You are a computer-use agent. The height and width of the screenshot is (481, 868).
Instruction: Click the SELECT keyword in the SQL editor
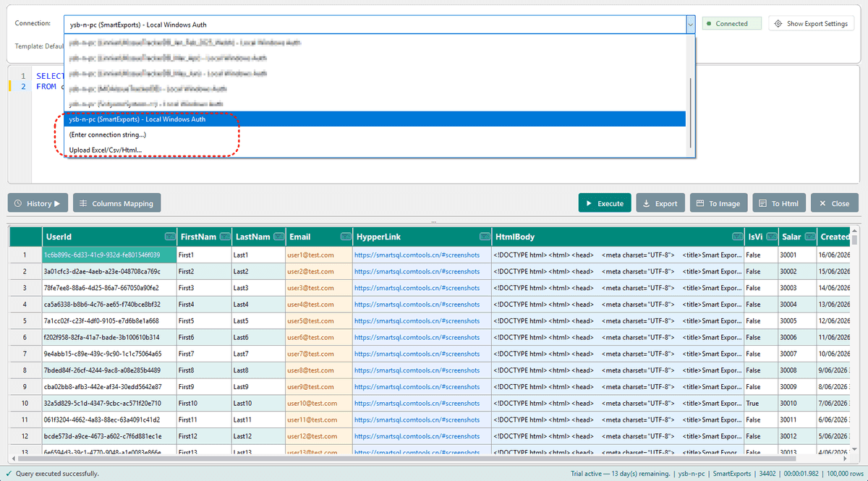pos(51,76)
